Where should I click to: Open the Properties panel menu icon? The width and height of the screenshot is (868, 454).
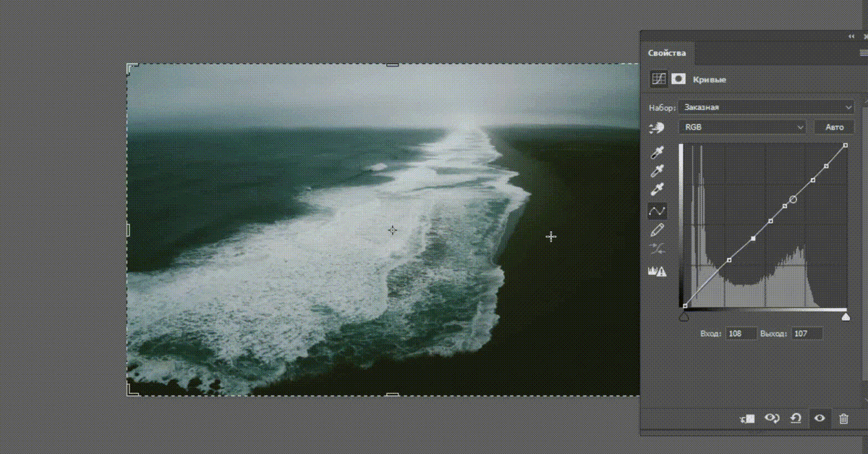[863, 53]
